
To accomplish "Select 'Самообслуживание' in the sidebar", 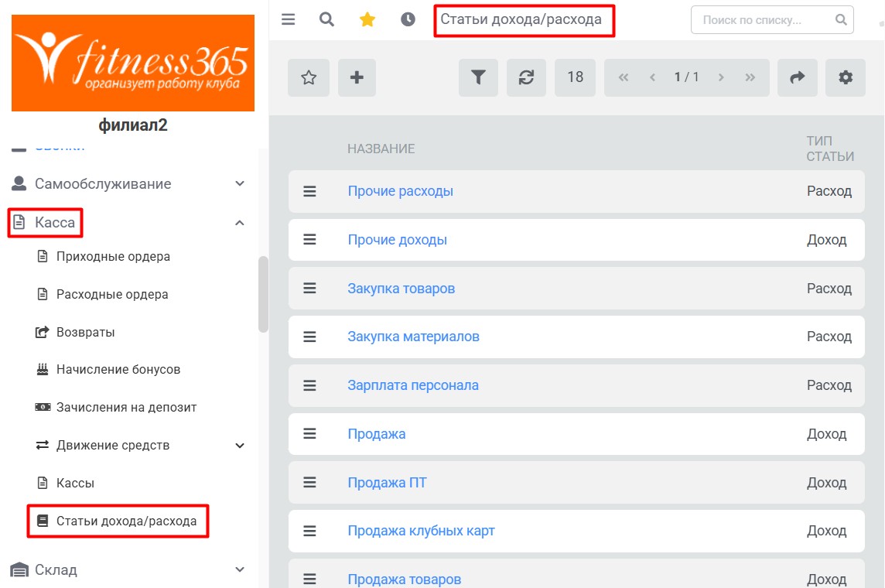I will click(103, 184).
